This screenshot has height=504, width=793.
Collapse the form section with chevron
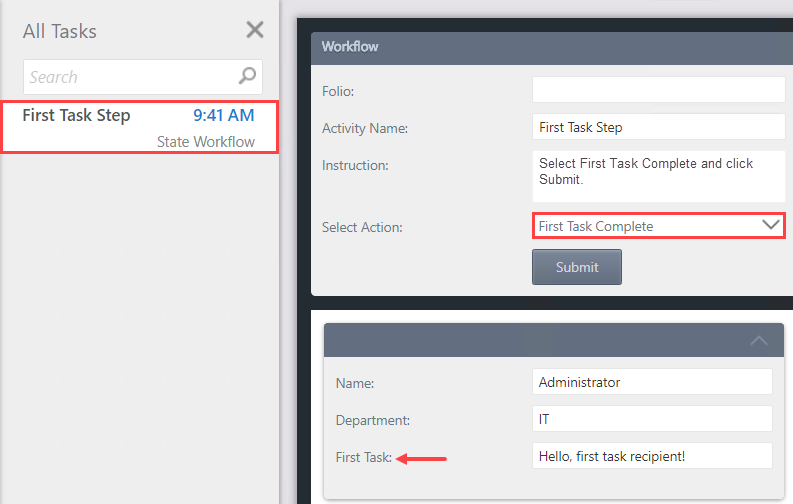(759, 341)
